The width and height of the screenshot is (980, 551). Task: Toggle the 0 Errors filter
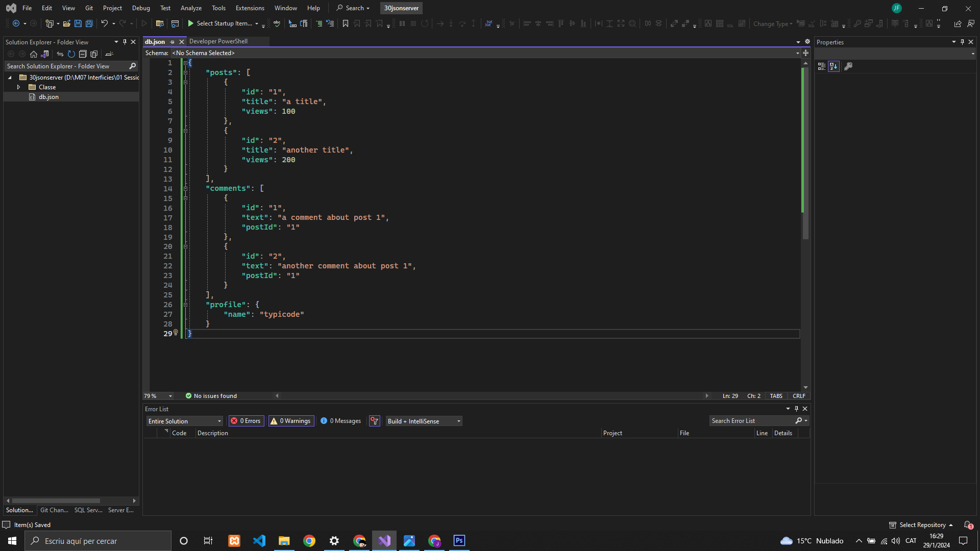(x=246, y=421)
